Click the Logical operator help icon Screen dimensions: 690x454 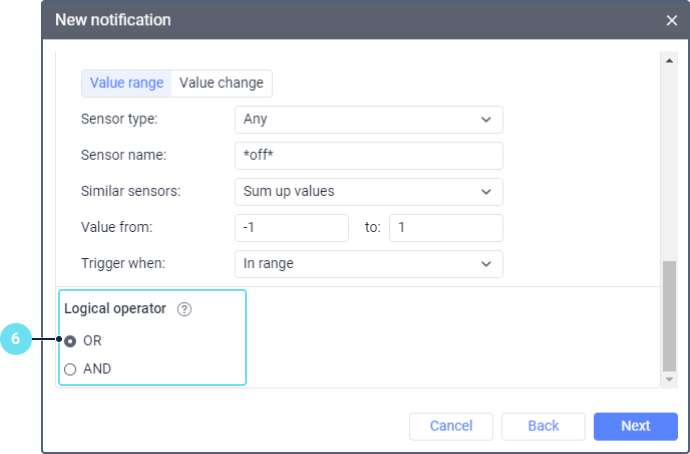[x=184, y=310]
